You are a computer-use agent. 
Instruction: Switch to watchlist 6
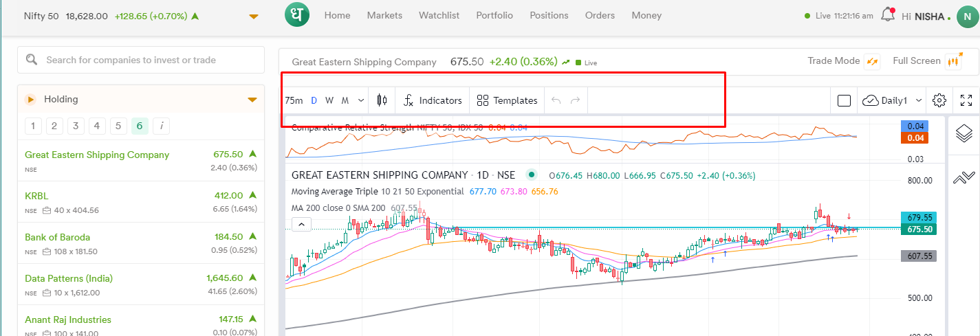pyautogui.click(x=140, y=126)
